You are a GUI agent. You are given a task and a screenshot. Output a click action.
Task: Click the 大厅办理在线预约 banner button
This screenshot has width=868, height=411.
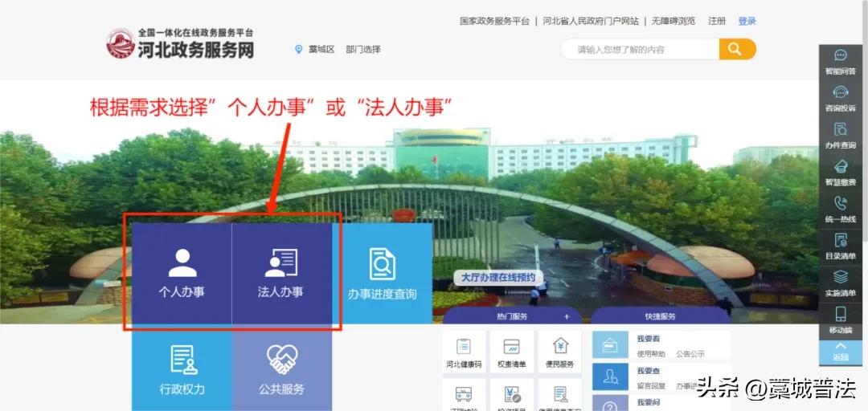tap(497, 278)
